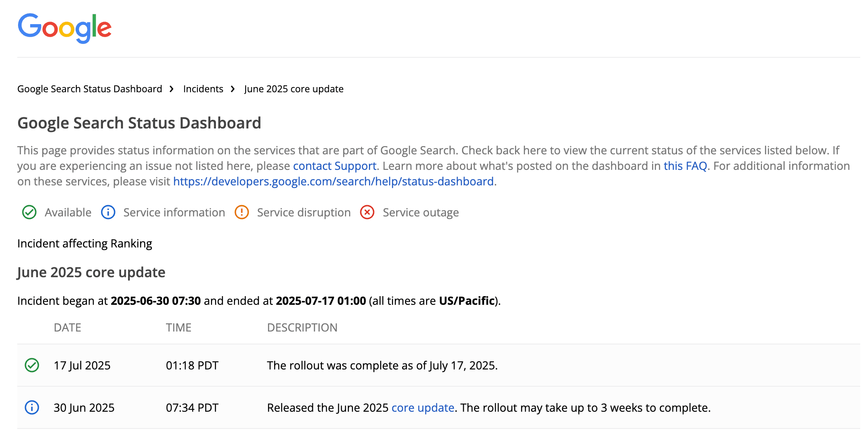868x438 pixels.
Task: Navigate to Google Search Status Dashboard breadcrumb
Action: click(x=89, y=89)
